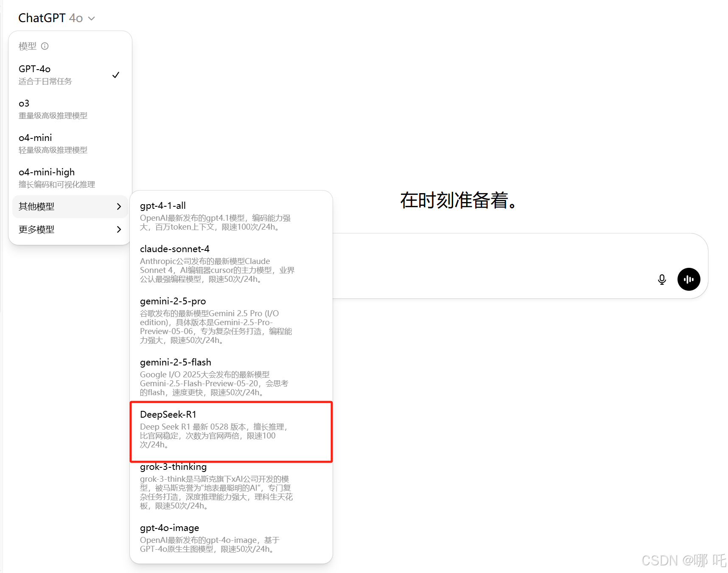Screen dimensions: 728x573
Task: Click the 轻量级高级推理模型 description
Action: 53,150
